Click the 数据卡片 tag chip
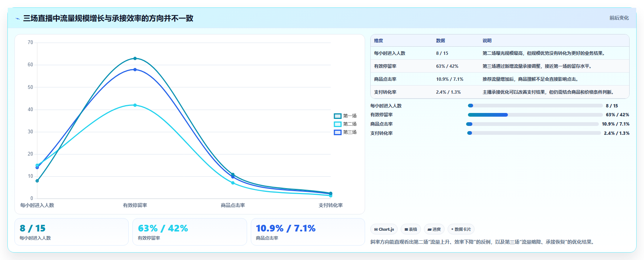 click(x=461, y=229)
